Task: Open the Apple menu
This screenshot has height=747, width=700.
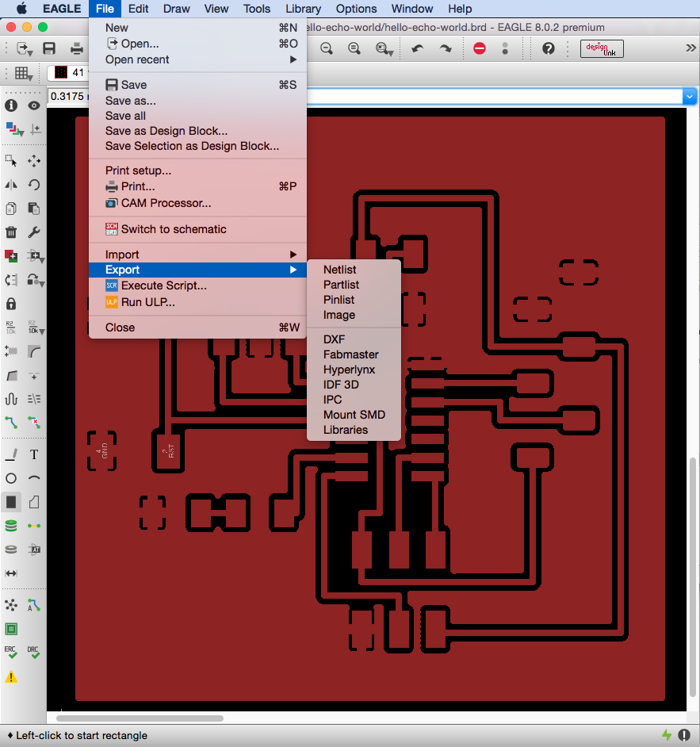Action: tap(21, 9)
